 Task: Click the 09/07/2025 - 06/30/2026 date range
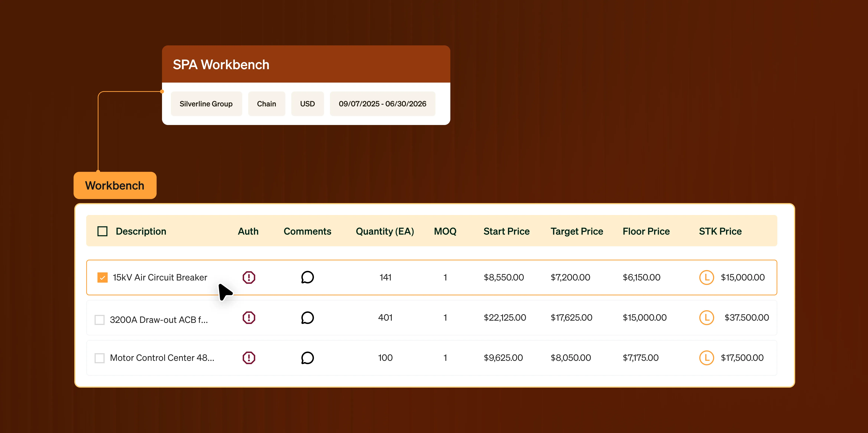(x=382, y=104)
